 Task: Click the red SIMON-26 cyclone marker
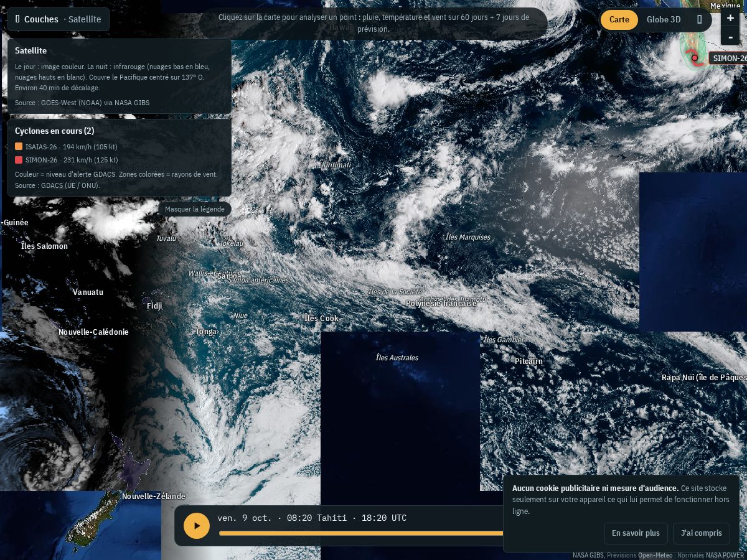pyautogui.click(x=695, y=58)
